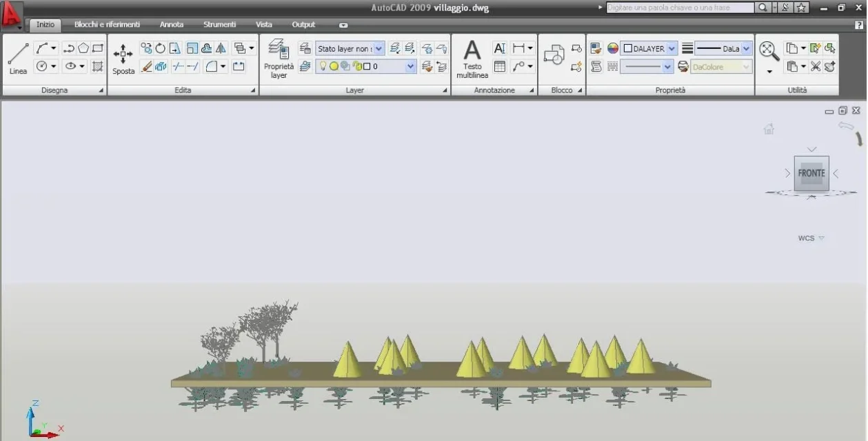Select the Scale tool in Edita panel

pos(192,48)
